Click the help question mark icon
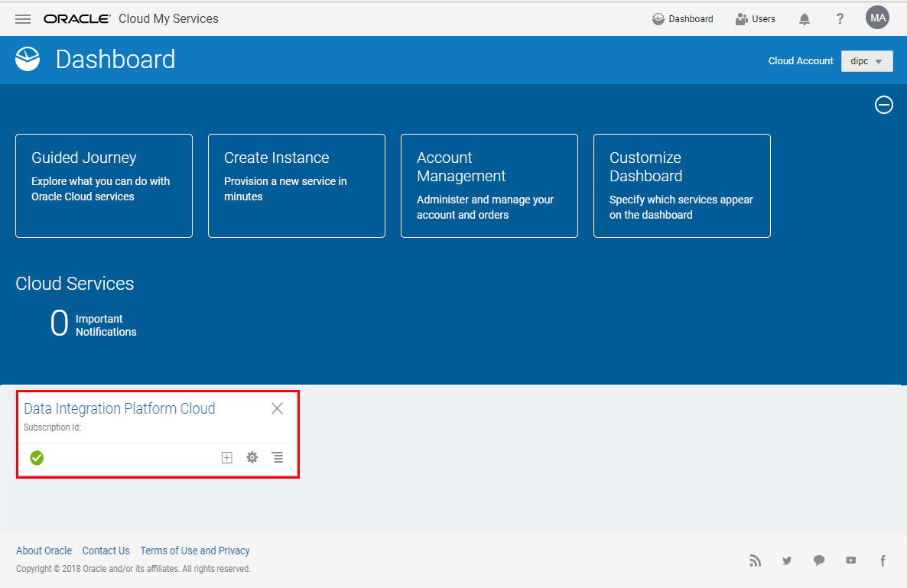The height and width of the screenshot is (588, 907). click(x=840, y=18)
